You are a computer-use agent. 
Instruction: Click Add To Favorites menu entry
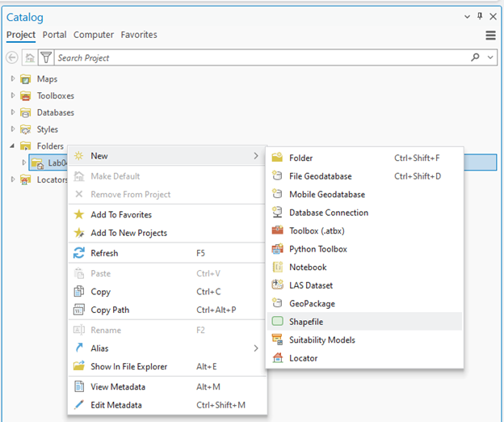(x=121, y=215)
